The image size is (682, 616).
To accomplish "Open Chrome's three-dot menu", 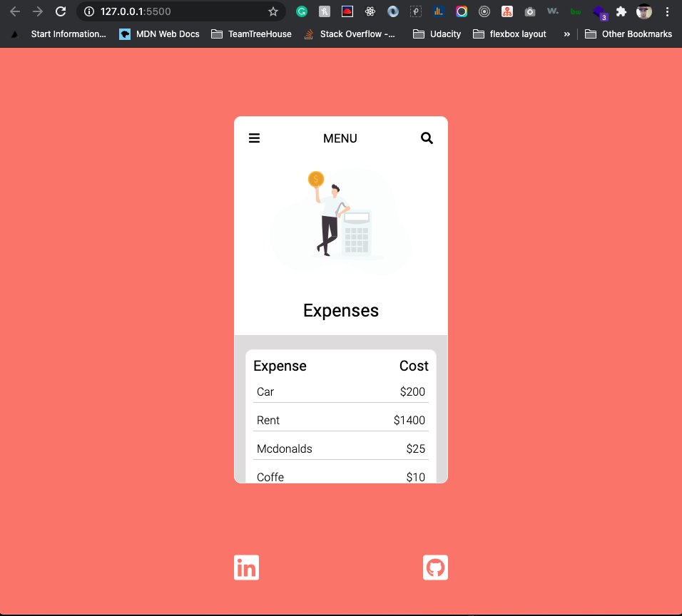I will (x=666, y=11).
